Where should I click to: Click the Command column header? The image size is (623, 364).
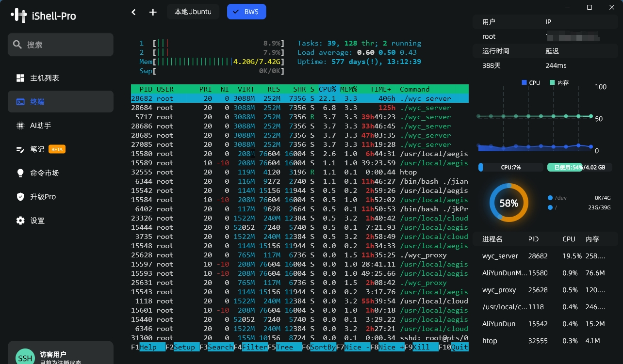coord(415,89)
